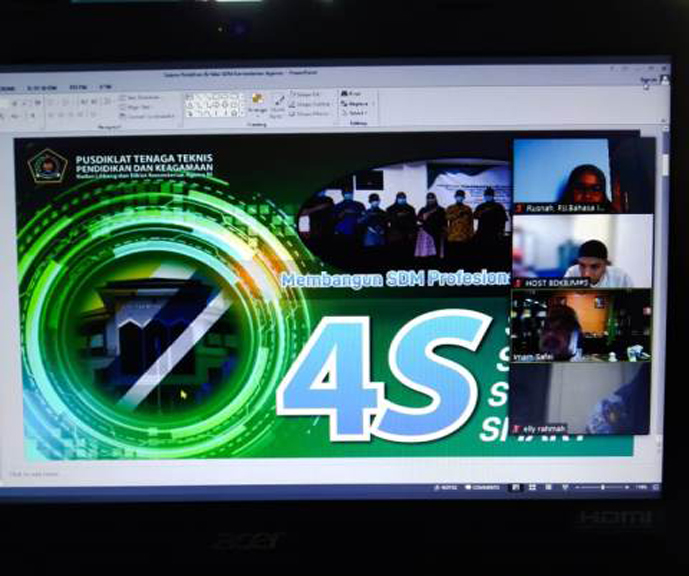689x576 pixels.
Task: Select the HOST BDK video thumbnail
Action: (581, 252)
